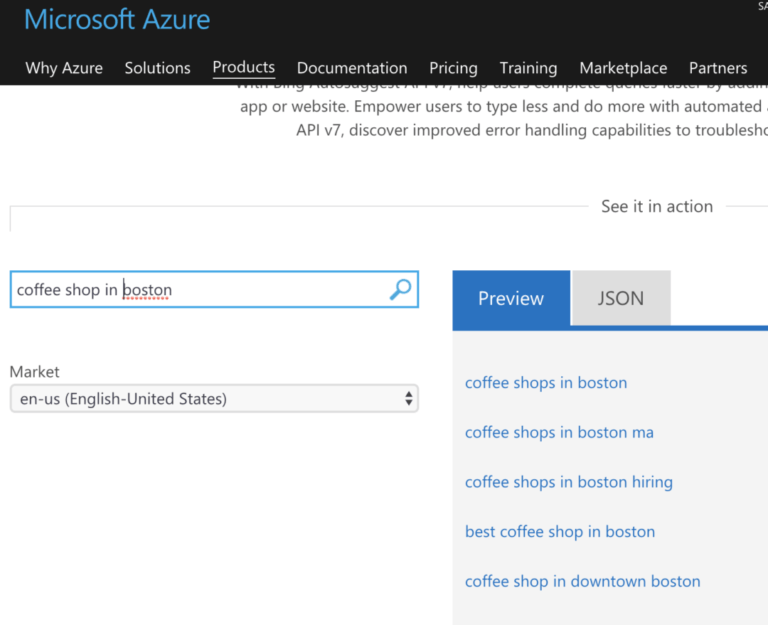Image resolution: width=768 pixels, height=625 pixels.
Task: Open the Products menu
Action: (x=243, y=67)
